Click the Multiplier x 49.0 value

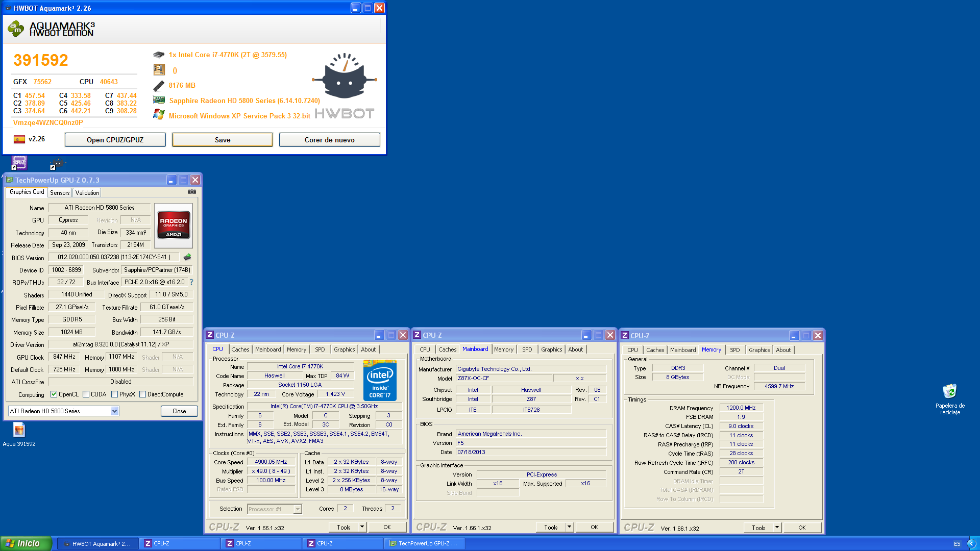click(271, 471)
